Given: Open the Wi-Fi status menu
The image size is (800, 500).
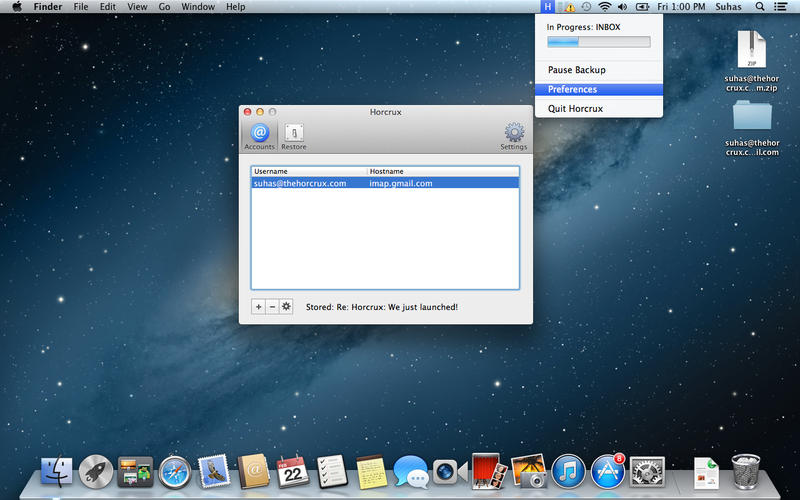Looking at the screenshot, I should [x=604, y=7].
